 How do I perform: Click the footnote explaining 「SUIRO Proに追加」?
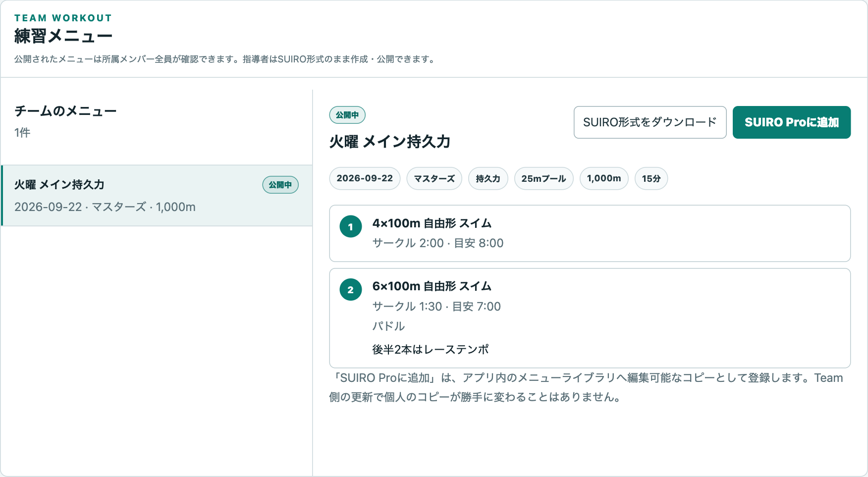586,387
